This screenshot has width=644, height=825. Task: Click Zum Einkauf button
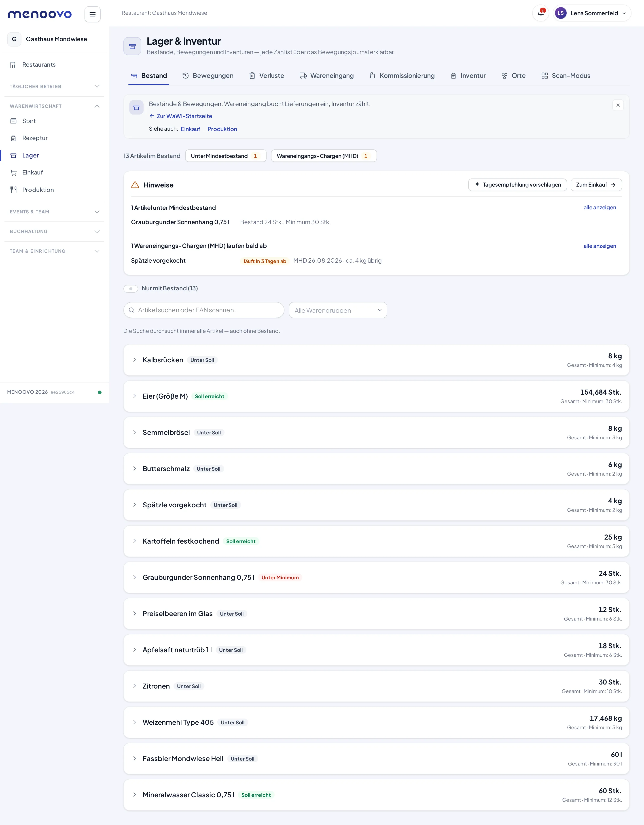(596, 185)
